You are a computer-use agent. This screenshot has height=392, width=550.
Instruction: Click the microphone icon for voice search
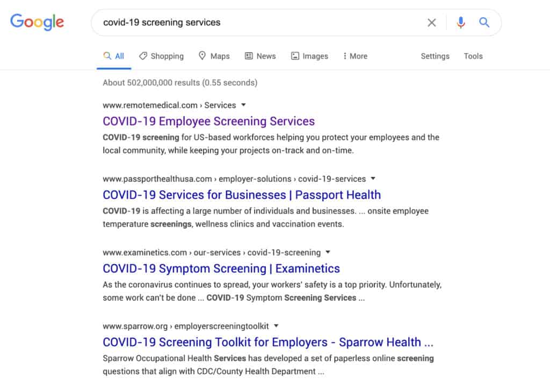pyautogui.click(x=461, y=22)
